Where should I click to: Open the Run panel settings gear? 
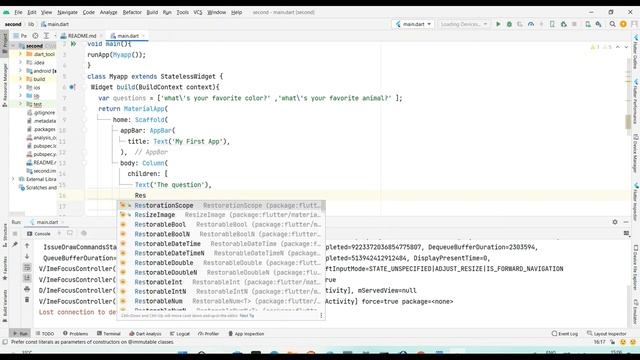[615, 222]
